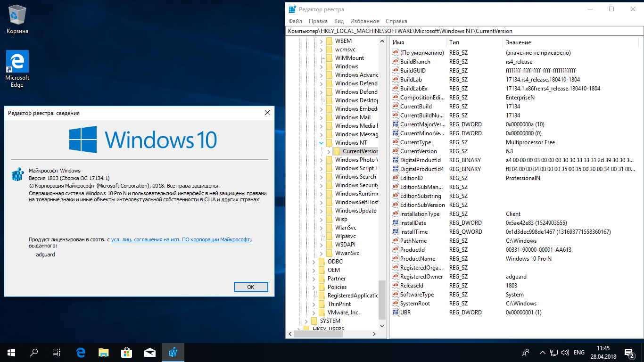Select the Windows Mail key
This screenshot has width=644, height=362.
tap(353, 117)
